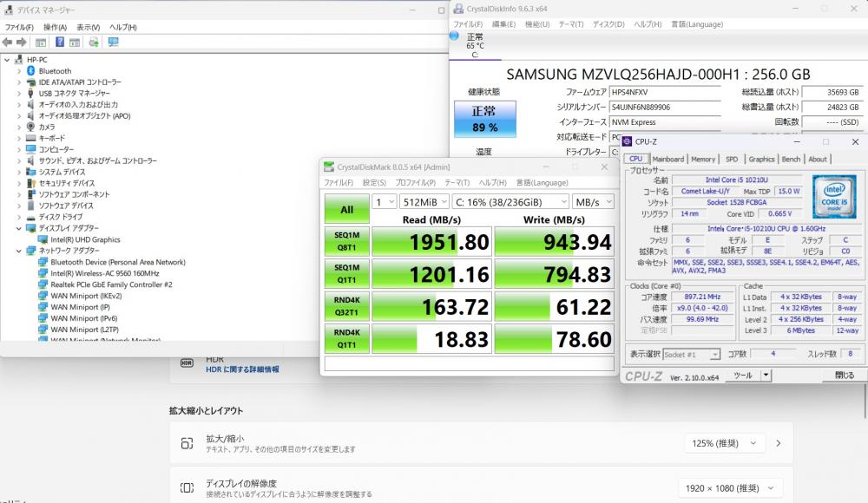The height and width of the screenshot is (503, 868).
Task: Click the カメラ device icon
Action: coord(31,127)
